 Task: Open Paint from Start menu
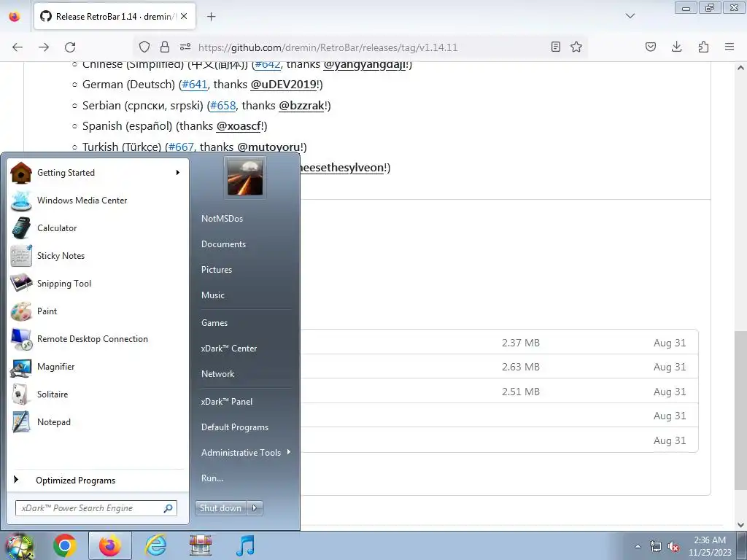(98, 311)
